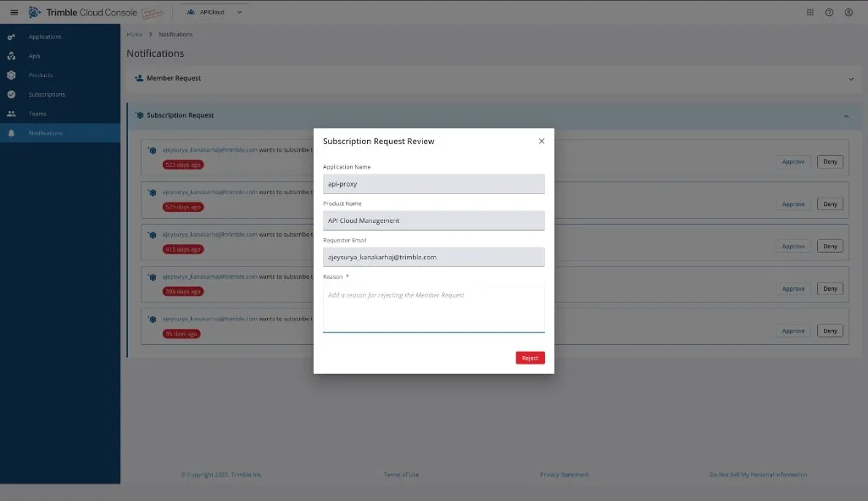Approve the first 525 days ago request
The width and height of the screenshot is (868, 501).
[x=793, y=162]
